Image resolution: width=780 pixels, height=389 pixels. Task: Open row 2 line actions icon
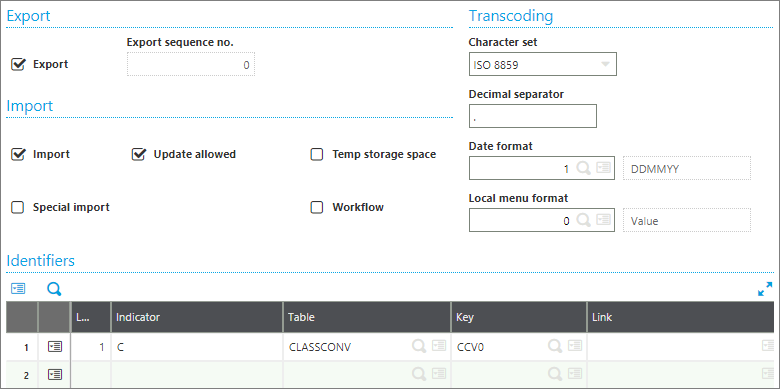(x=55, y=375)
